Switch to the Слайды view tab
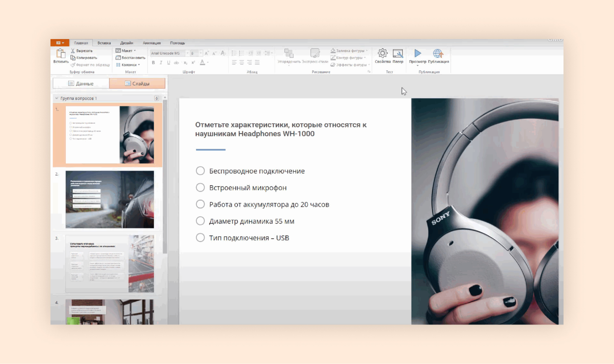The height and width of the screenshot is (364, 614). click(137, 84)
